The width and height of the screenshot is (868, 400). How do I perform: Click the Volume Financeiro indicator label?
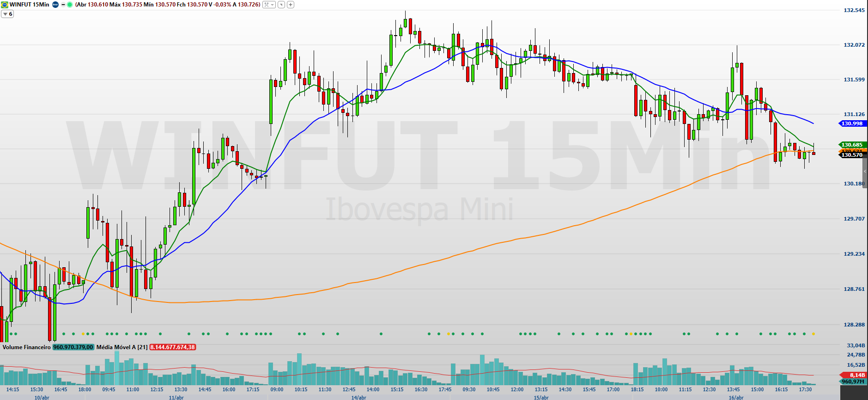click(26, 347)
